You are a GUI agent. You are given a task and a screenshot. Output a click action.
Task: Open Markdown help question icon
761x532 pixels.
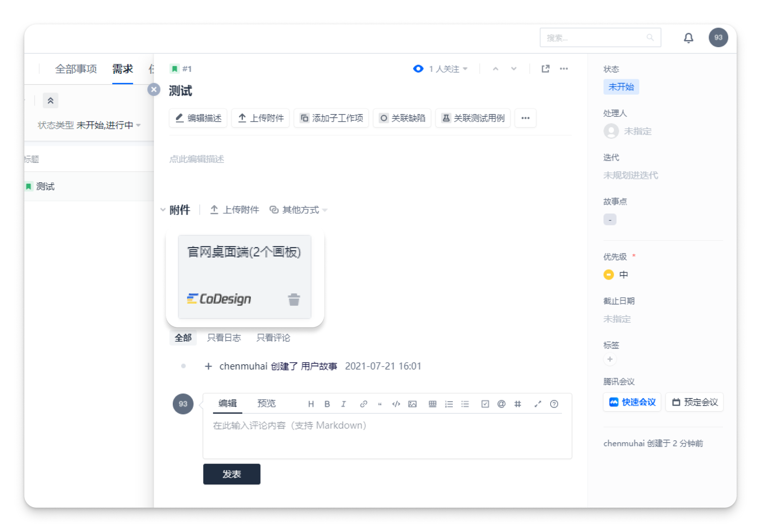[x=554, y=404]
